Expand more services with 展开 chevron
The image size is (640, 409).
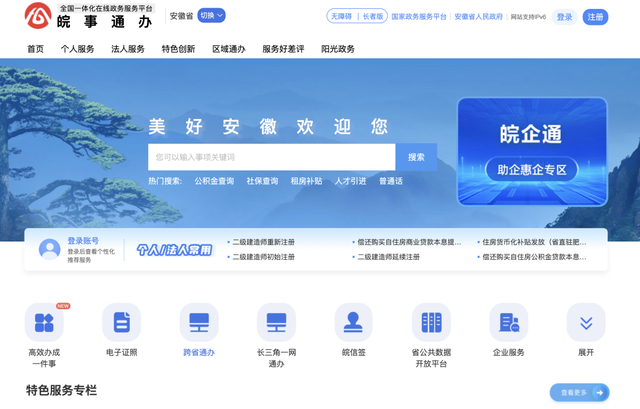coord(586,322)
